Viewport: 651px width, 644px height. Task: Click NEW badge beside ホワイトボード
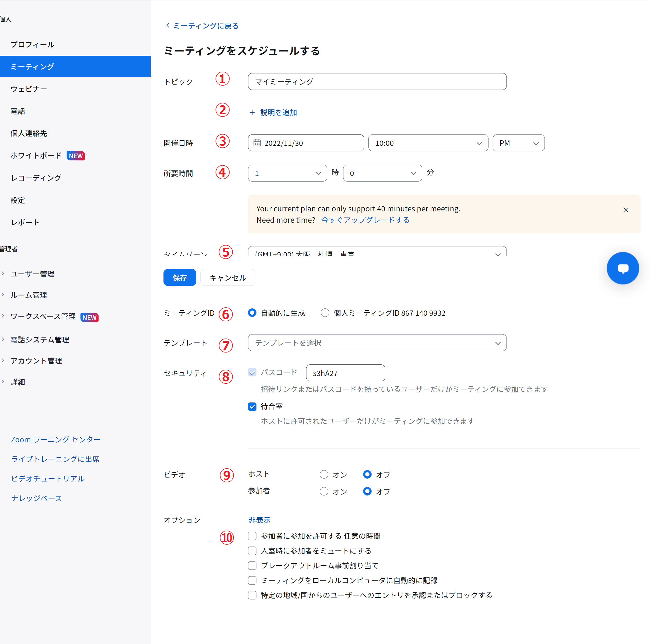click(x=76, y=156)
